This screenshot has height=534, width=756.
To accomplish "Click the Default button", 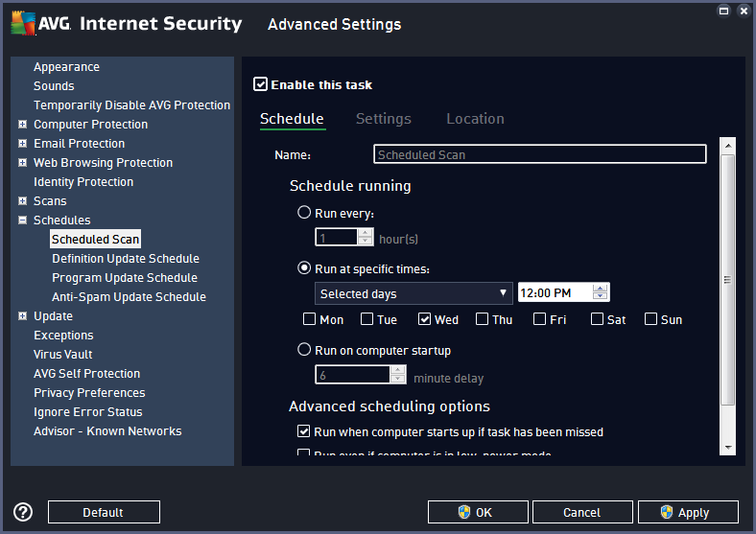I will click(x=104, y=512).
